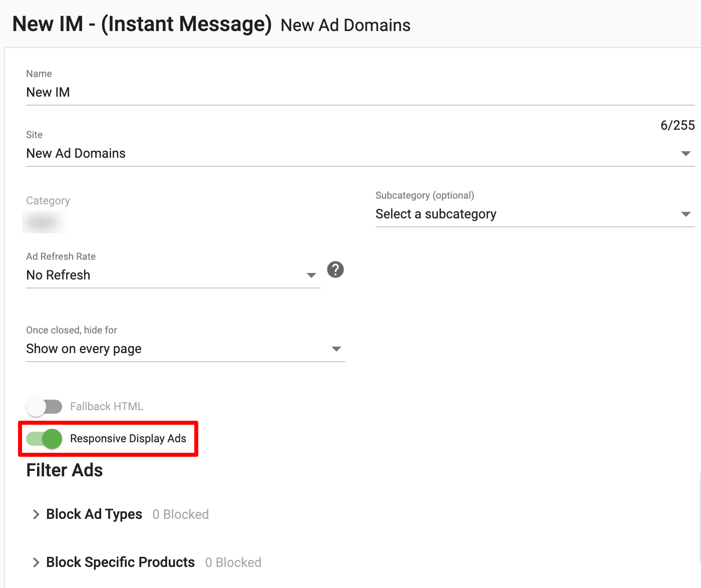This screenshot has height=588, width=701.
Task: Click the 0 Blocked label near Block Ad Types
Action: (x=180, y=514)
